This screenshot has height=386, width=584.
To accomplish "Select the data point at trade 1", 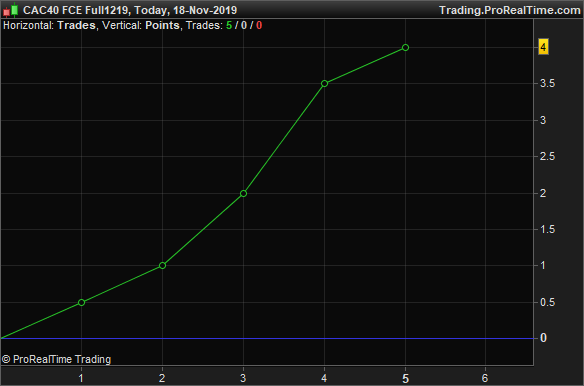I will click(82, 303).
